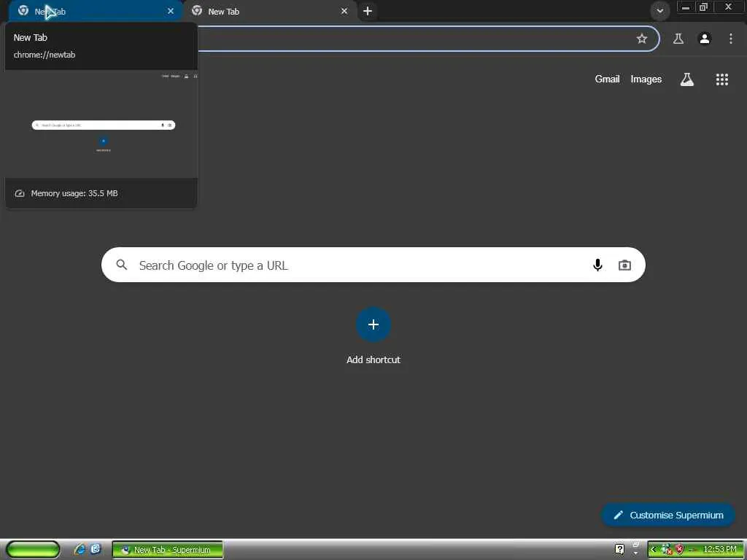This screenshot has height=560, width=747.
Task: Expand hidden tray icons arrow
Action: pos(653,550)
